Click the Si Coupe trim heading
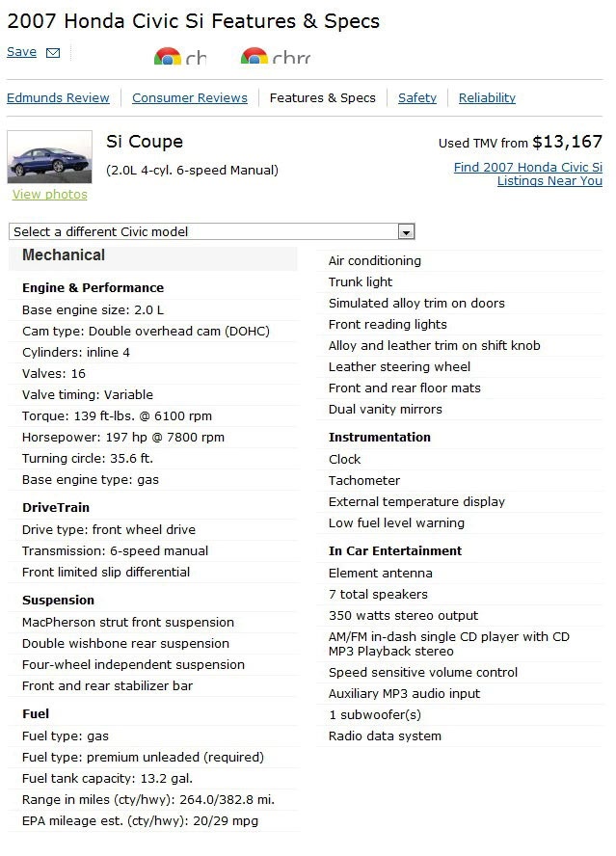The width and height of the screenshot is (616, 856). [x=145, y=142]
